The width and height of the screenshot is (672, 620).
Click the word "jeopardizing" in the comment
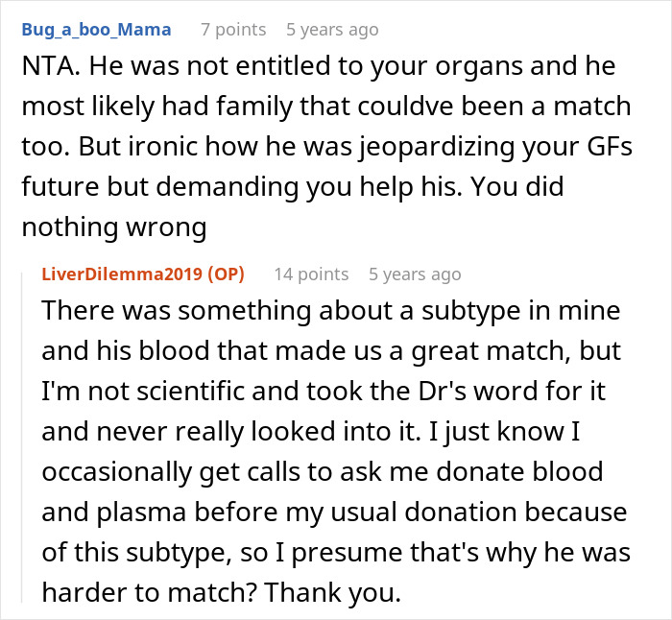tap(382, 147)
